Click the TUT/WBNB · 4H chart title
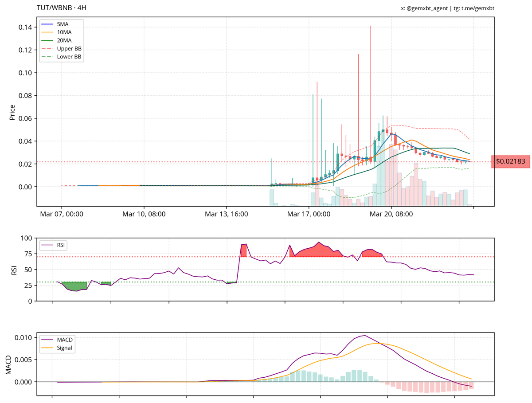The width and height of the screenshot is (532, 403). 61,8
